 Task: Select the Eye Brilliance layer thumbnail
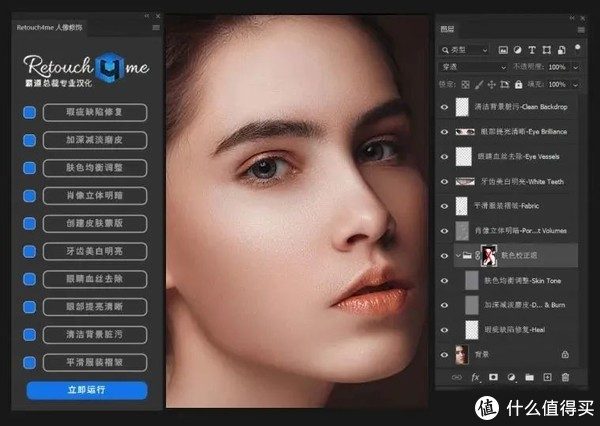pyautogui.click(x=463, y=131)
